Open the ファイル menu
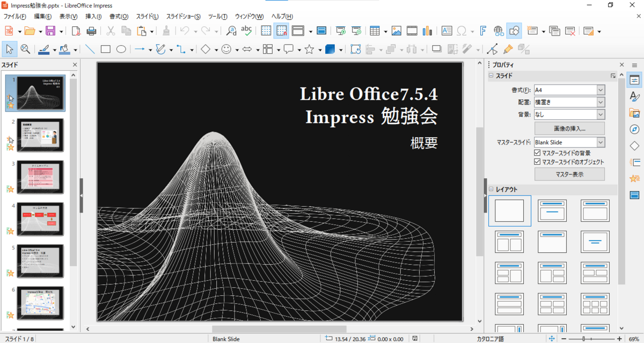This screenshot has width=644, height=343. point(14,17)
